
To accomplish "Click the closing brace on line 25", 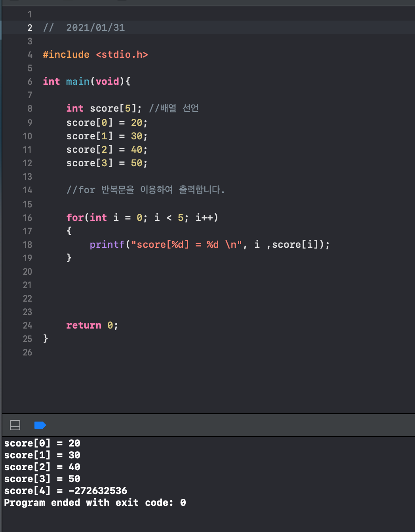I will (46, 338).
